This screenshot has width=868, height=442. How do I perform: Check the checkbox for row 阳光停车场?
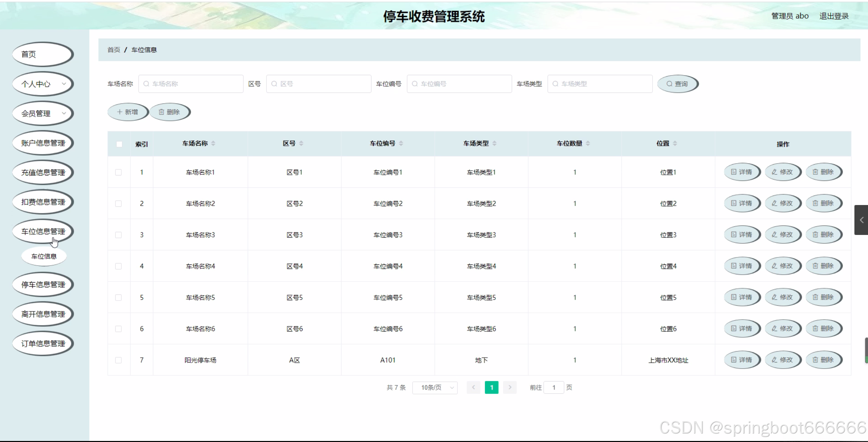coord(118,360)
